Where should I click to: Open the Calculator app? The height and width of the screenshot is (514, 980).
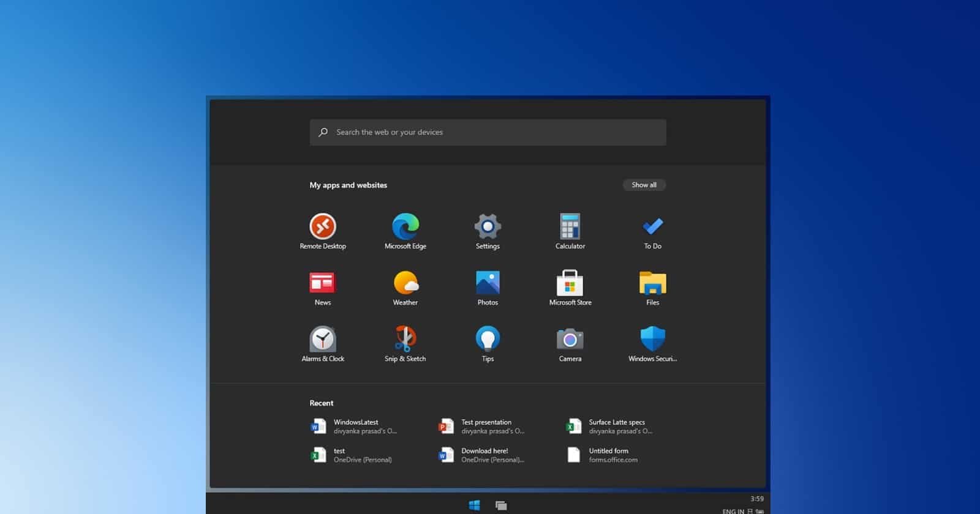tap(570, 231)
